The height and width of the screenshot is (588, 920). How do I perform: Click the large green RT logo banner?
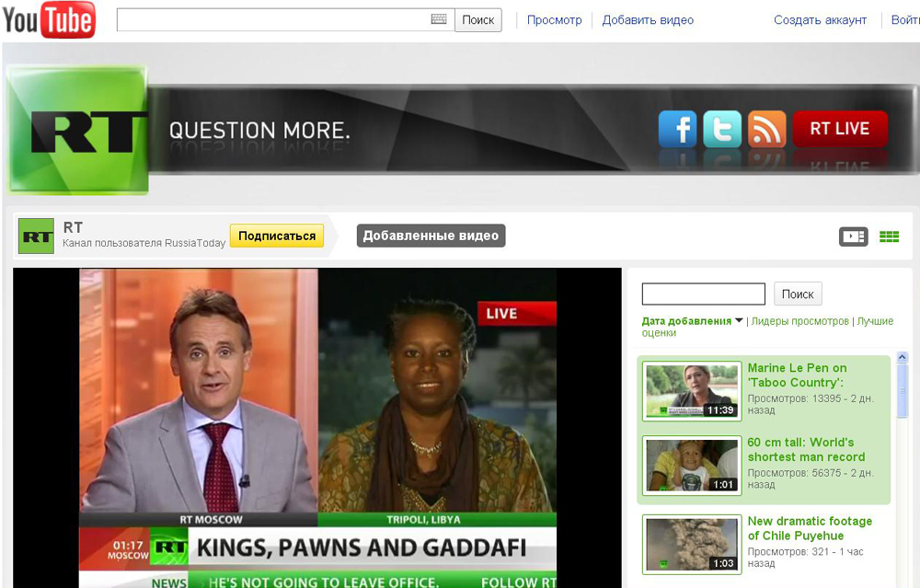(x=77, y=130)
